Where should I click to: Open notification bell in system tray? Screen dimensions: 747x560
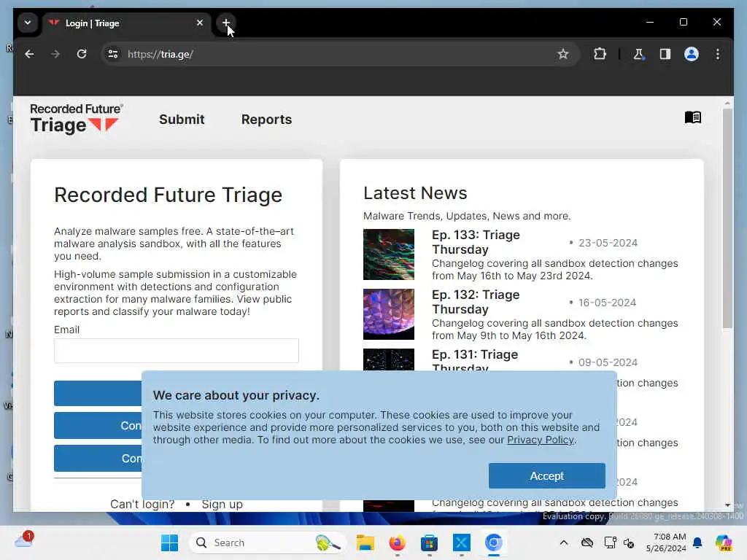pos(697,542)
